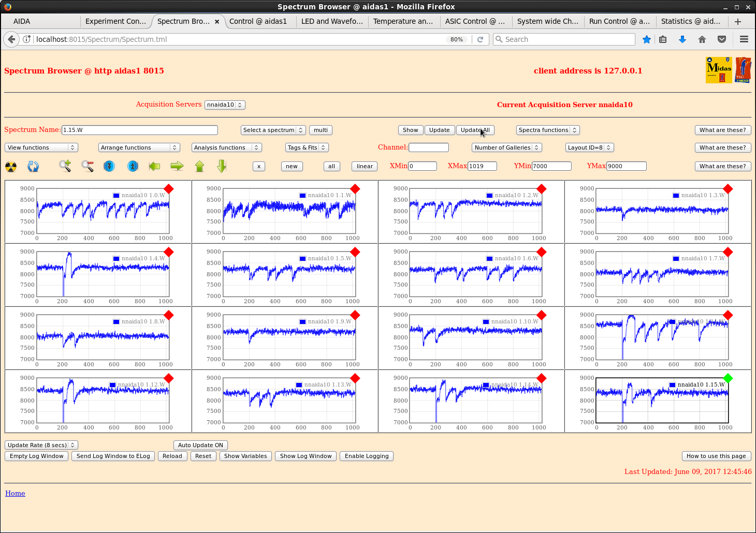
Task: Switch to the Temperature tab
Action: tap(403, 21)
